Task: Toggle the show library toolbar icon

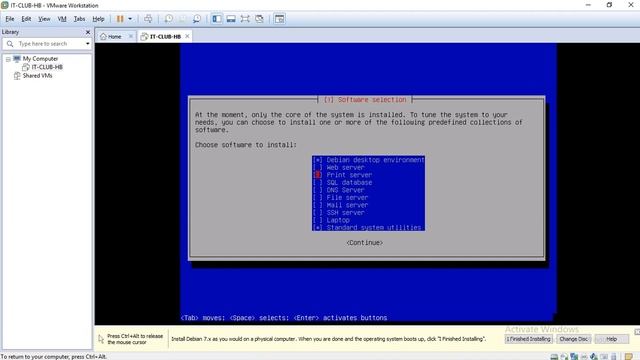Action: 217,19
